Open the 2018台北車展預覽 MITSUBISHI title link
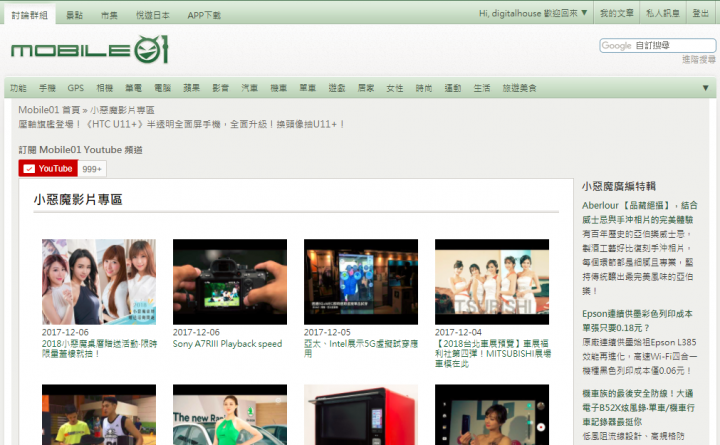720x445 pixels. [493, 354]
